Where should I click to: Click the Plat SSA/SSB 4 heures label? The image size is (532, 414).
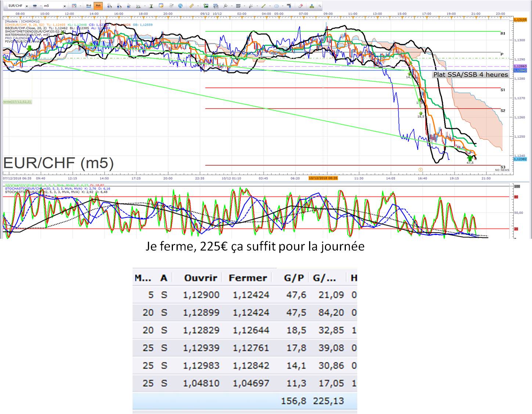[x=471, y=75]
